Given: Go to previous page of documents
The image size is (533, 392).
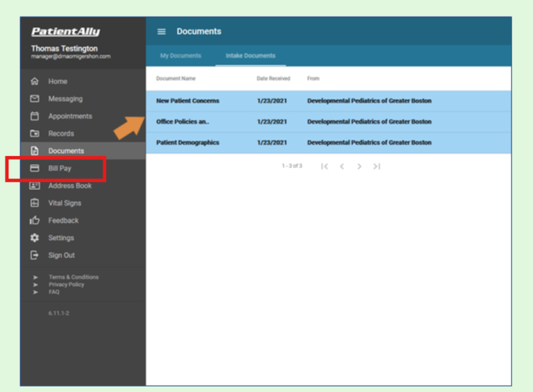Looking at the screenshot, I should (342, 166).
